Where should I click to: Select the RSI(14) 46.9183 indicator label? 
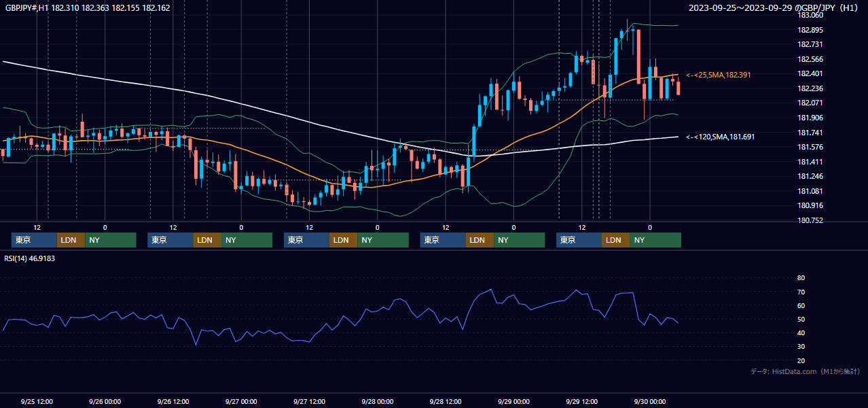click(x=30, y=258)
